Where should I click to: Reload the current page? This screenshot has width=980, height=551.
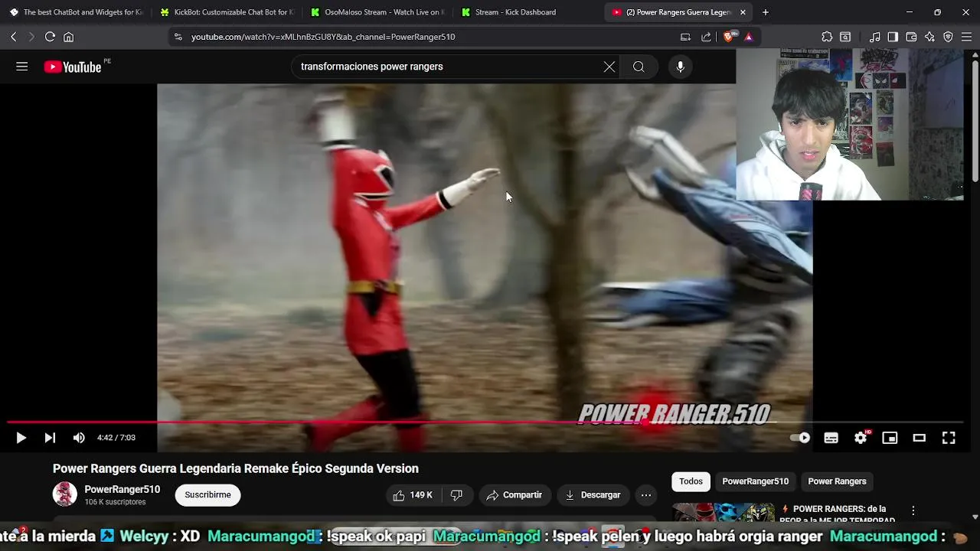(50, 37)
